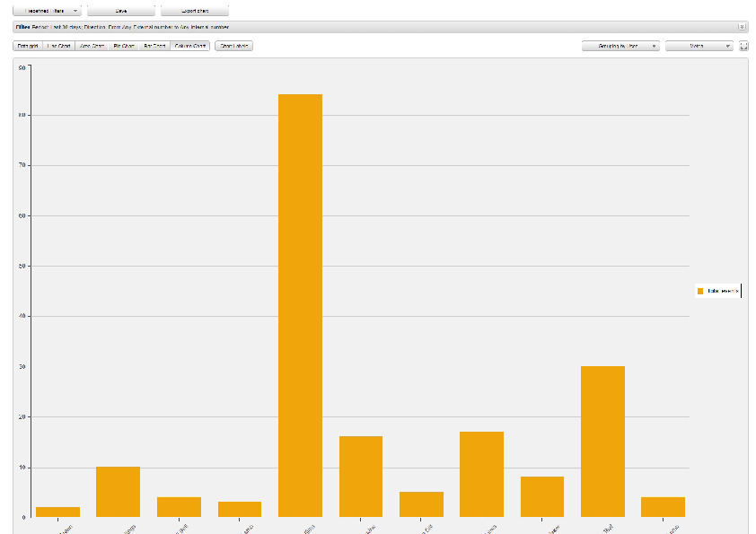Collapse the Filter bar with right-edge icon
Viewport: 756px width, 534px height.
(x=743, y=27)
